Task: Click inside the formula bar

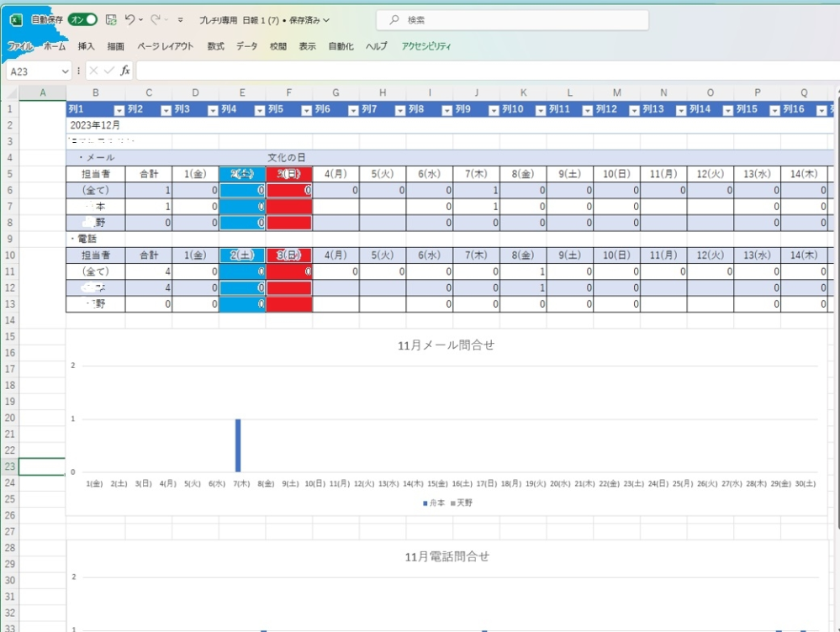Action: click(x=488, y=71)
